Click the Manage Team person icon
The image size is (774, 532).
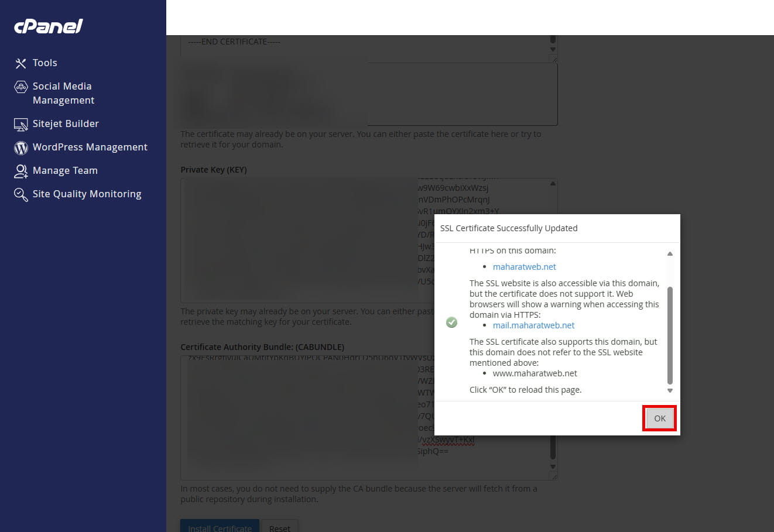coord(20,171)
